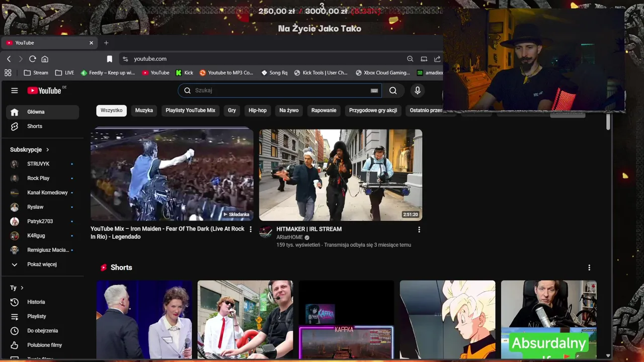Screen dimensions: 644x362
Task: Open Playlisty in sidebar
Action: [43, 316]
